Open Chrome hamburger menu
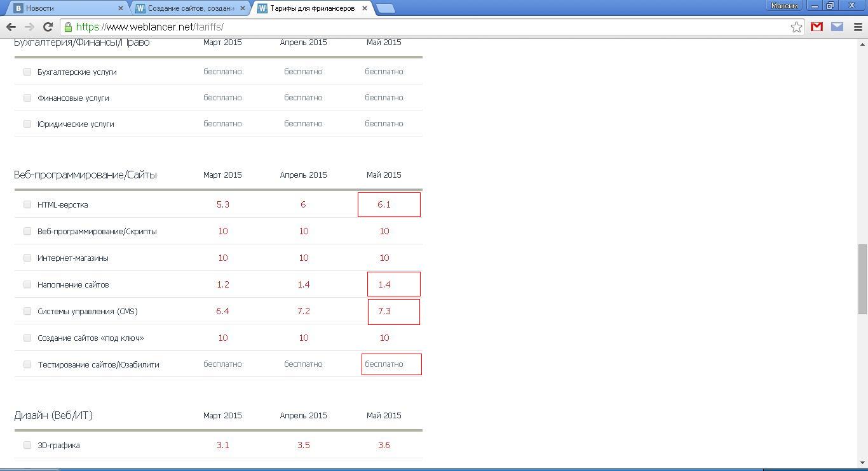The width and height of the screenshot is (868, 471). point(857,27)
